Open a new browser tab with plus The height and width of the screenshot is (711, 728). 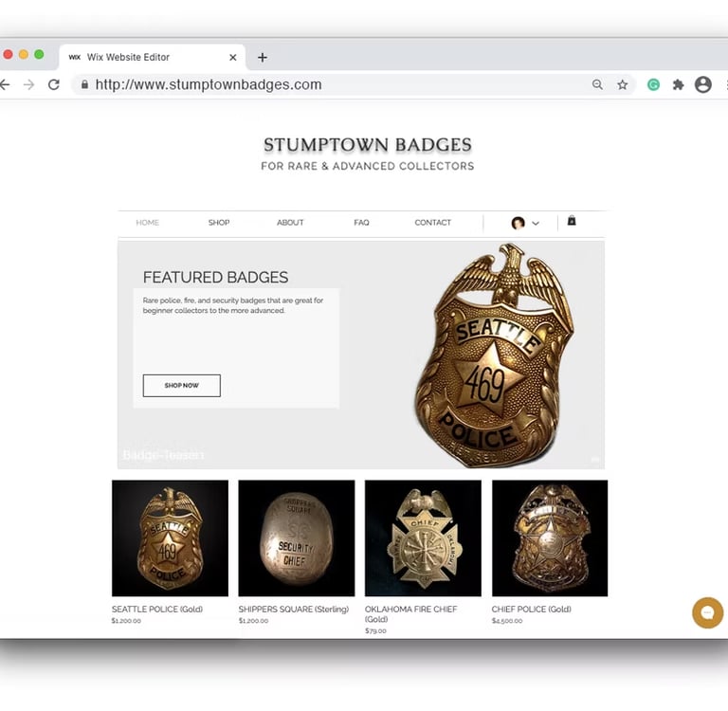[x=263, y=58]
